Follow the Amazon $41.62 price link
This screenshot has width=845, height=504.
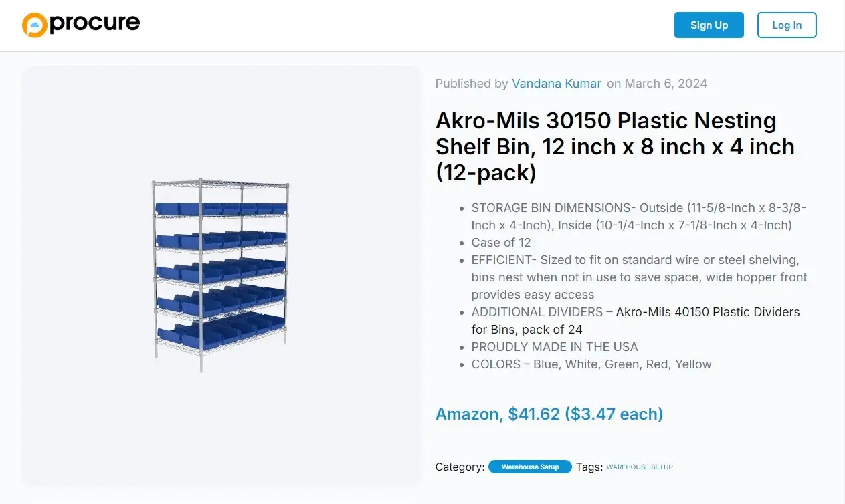(x=549, y=414)
